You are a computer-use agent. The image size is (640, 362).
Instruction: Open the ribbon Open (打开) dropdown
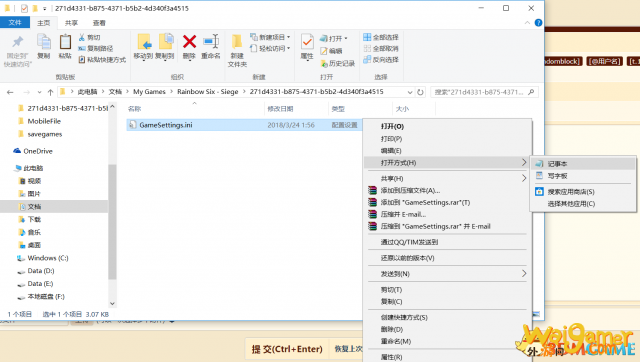[334, 38]
